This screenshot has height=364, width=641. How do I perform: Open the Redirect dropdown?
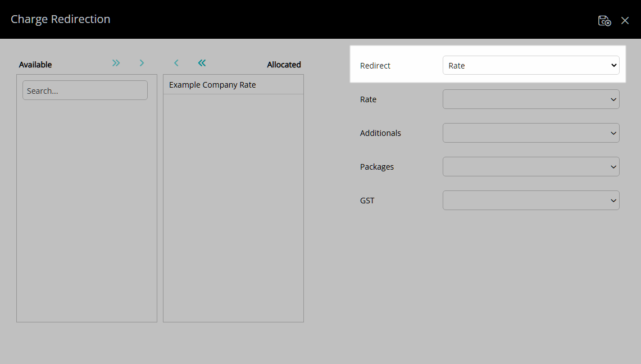click(531, 65)
